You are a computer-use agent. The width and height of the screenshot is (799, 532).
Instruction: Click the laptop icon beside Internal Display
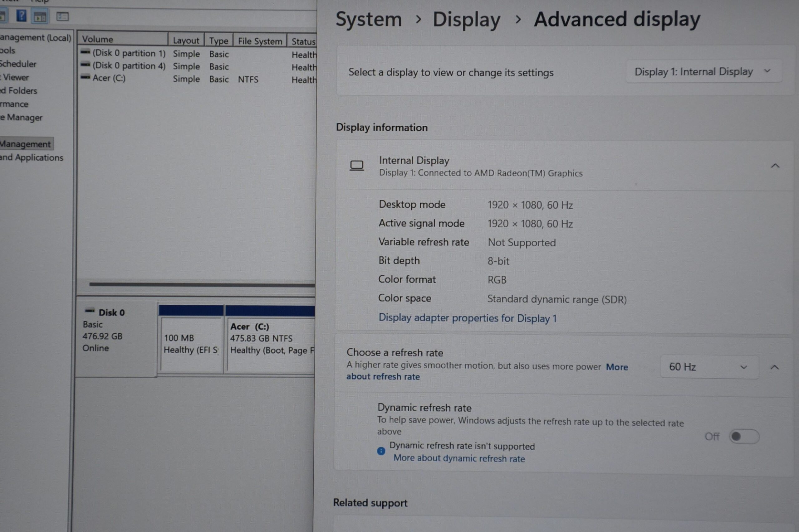point(356,166)
